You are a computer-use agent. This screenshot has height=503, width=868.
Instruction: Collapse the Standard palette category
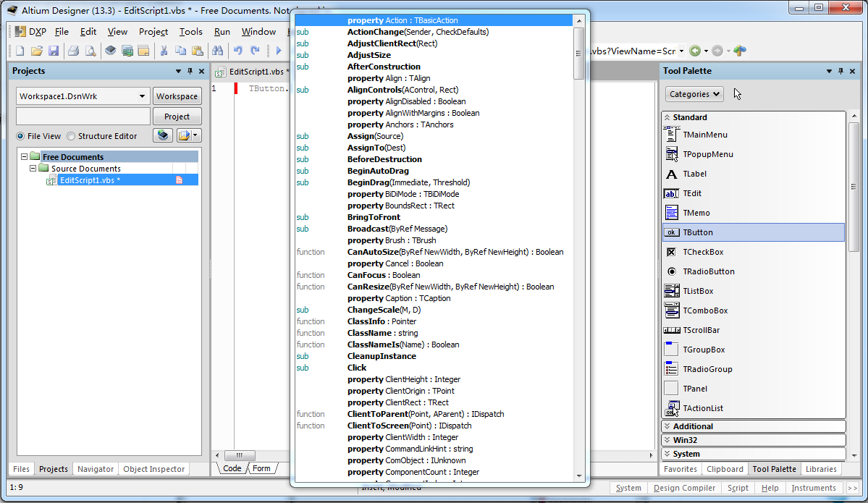[667, 117]
